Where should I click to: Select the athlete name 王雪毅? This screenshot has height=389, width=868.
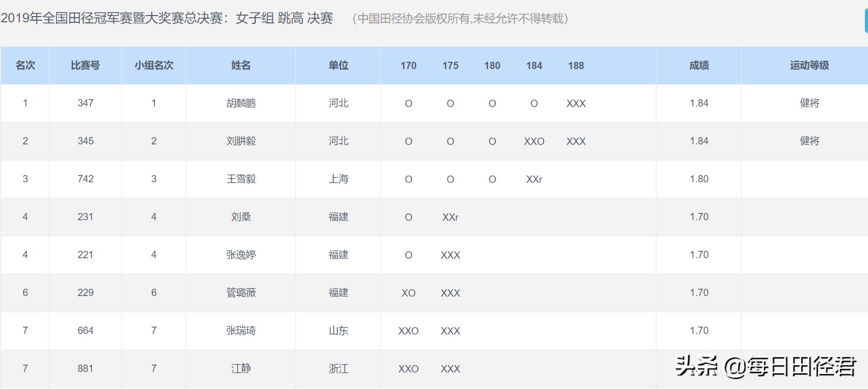click(x=241, y=179)
